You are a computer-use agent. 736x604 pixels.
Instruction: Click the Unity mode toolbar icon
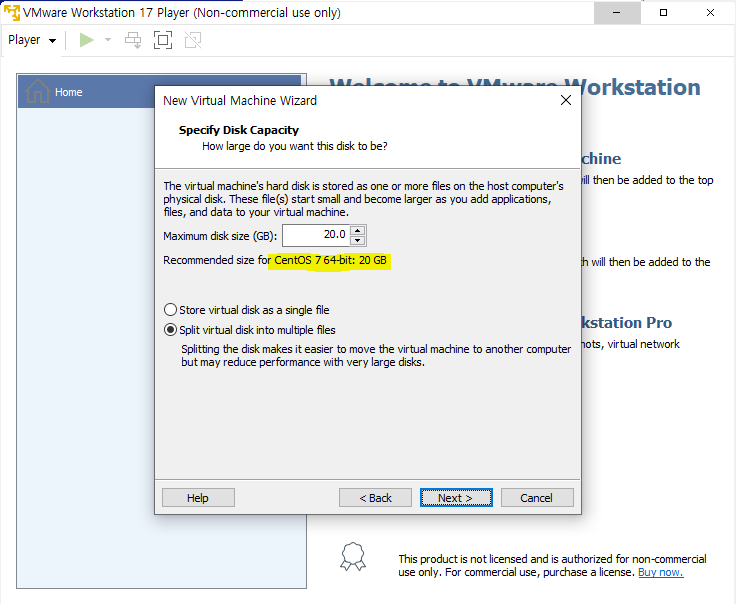click(x=193, y=40)
